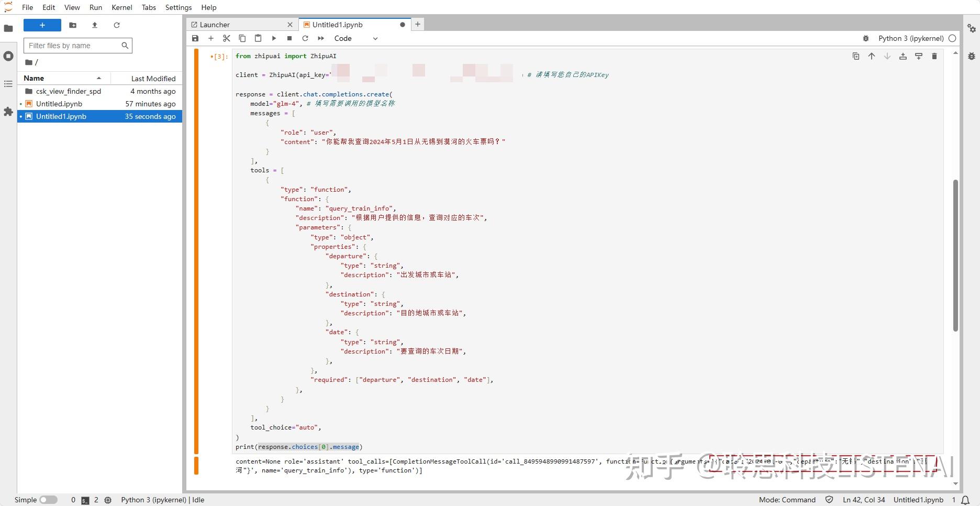Image resolution: width=980 pixels, height=506 pixels.
Task: Click Python 3 (ipykernel) | Idle status
Action: (x=163, y=500)
